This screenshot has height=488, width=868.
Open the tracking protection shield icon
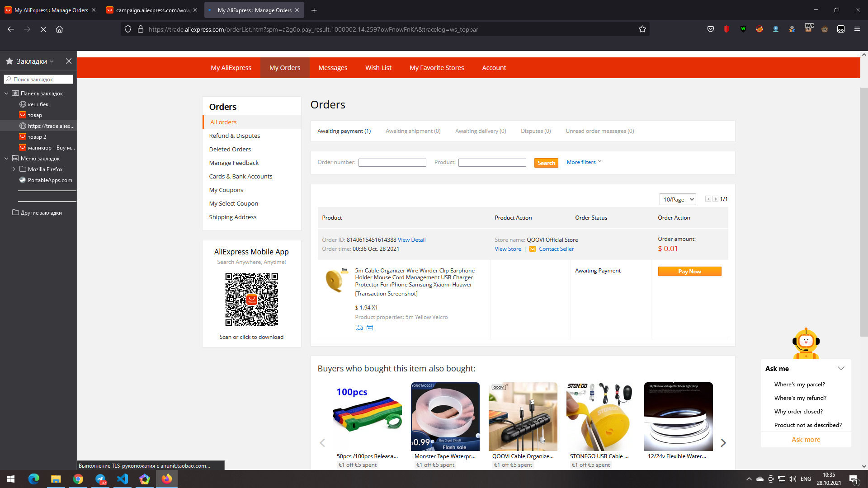click(128, 29)
